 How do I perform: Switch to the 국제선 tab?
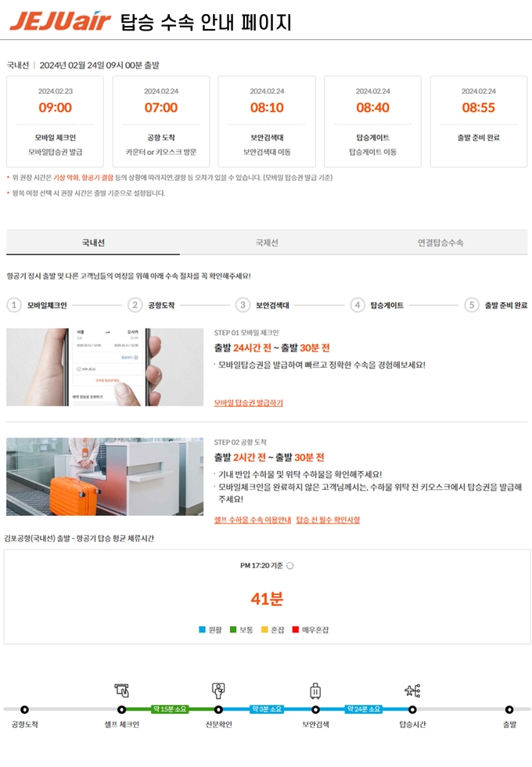point(267,242)
